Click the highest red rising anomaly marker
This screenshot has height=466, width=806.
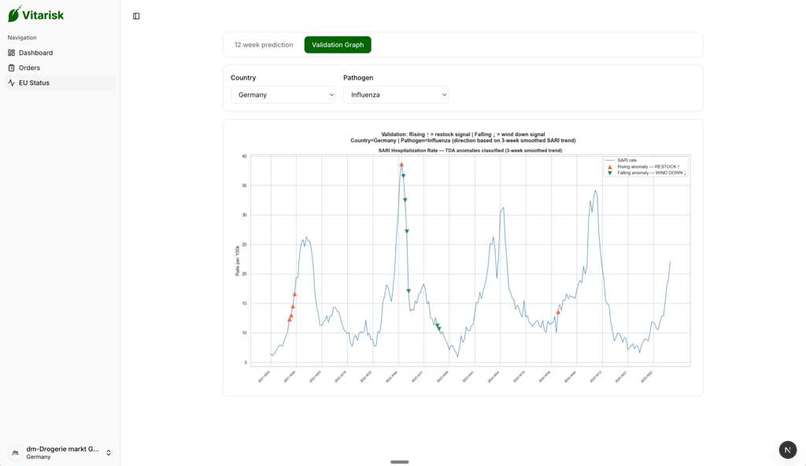pos(401,165)
